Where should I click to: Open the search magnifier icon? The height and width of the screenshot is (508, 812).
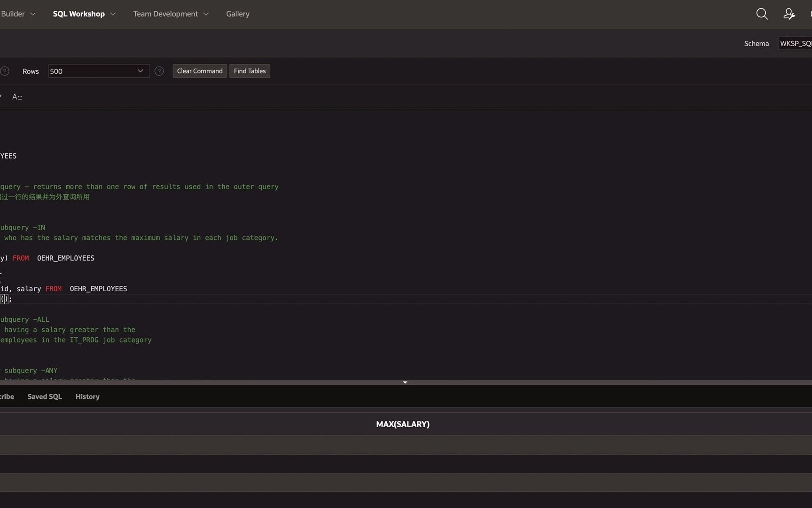(762, 14)
